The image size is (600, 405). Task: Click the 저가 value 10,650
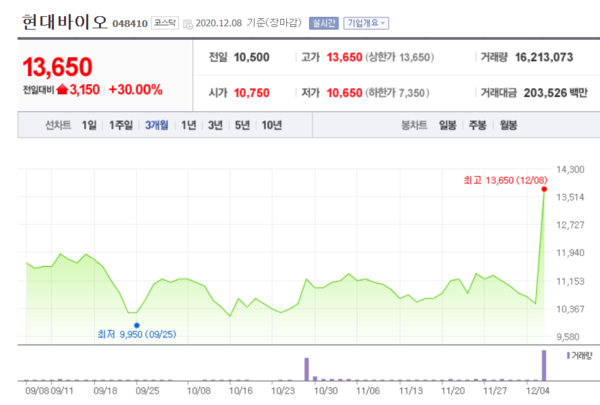344,93
